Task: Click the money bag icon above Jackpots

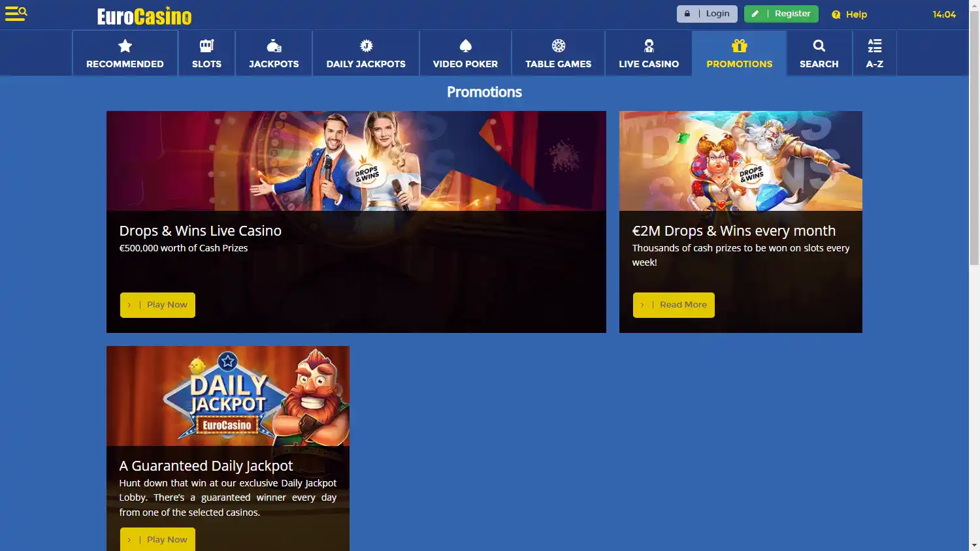Action: pyautogui.click(x=274, y=46)
